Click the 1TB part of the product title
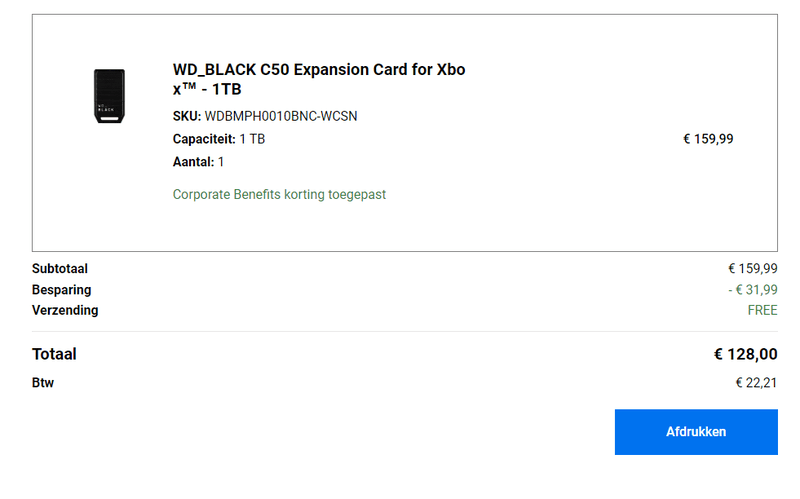Image resolution: width=800 pixels, height=499 pixels. coord(226,89)
